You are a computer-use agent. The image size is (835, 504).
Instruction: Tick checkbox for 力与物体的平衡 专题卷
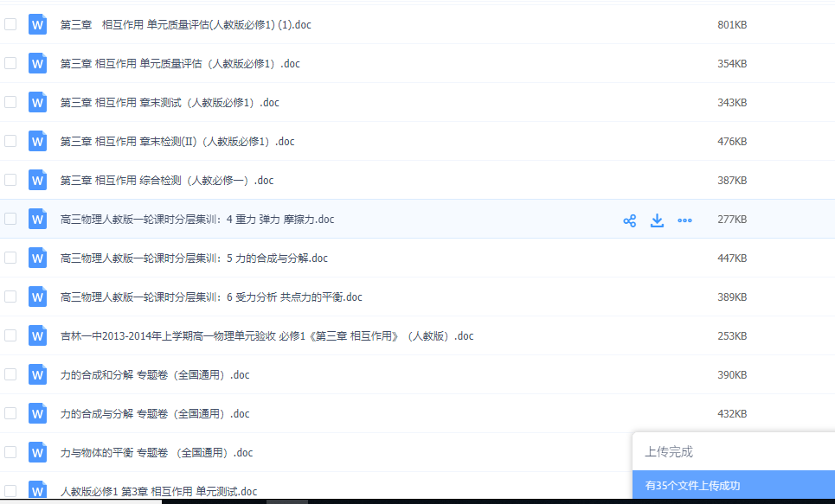pyautogui.click(x=10, y=451)
